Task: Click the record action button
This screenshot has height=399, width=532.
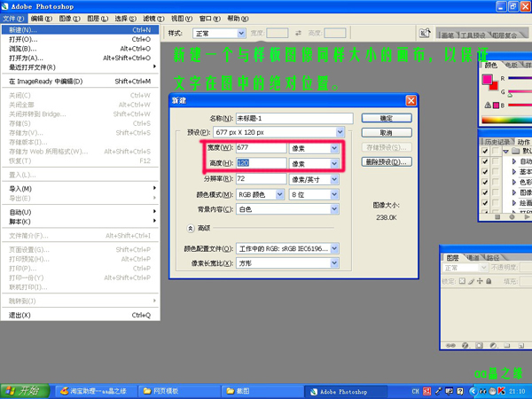Action: [x=512, y=216]
